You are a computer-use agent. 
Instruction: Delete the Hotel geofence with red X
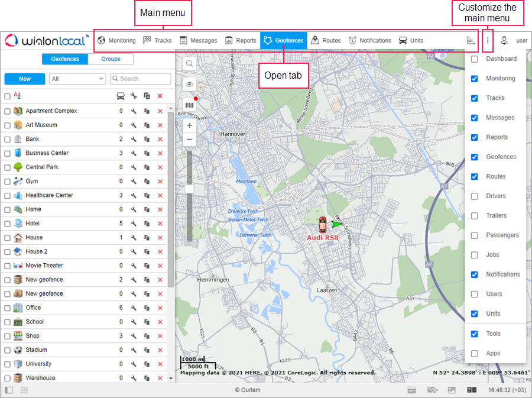tap(160, 224)
